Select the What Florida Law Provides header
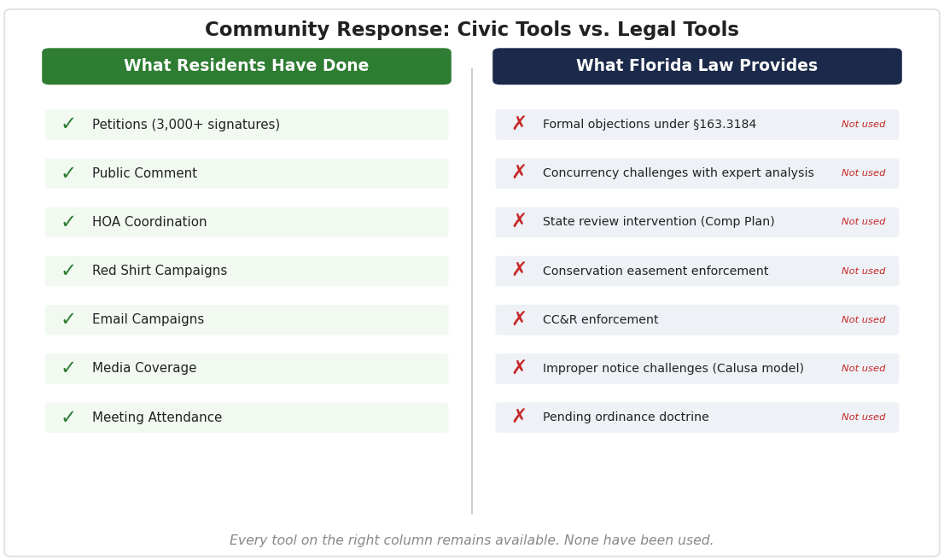The image size is (944, 560). (x=696, y=66)
